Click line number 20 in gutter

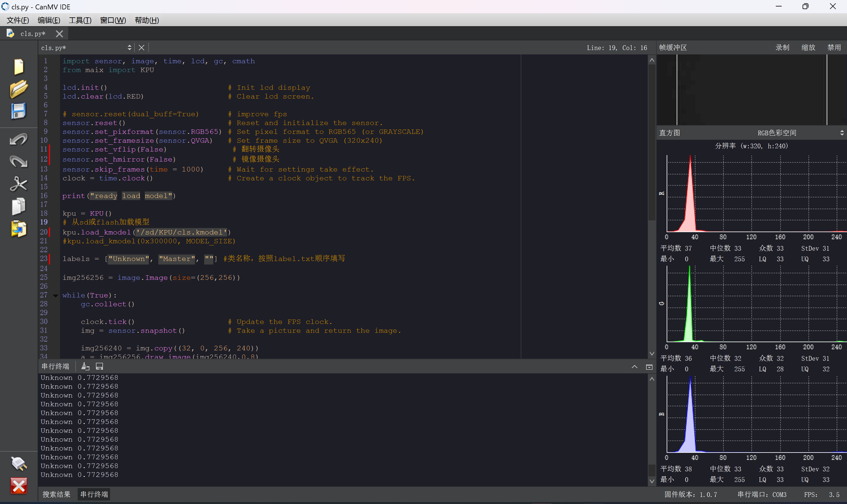tap(44, 232)
